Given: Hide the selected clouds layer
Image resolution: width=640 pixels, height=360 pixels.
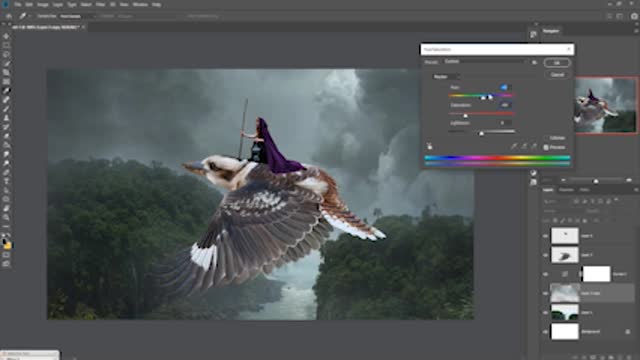Looking at the screenshot, I should coord(545,293).
